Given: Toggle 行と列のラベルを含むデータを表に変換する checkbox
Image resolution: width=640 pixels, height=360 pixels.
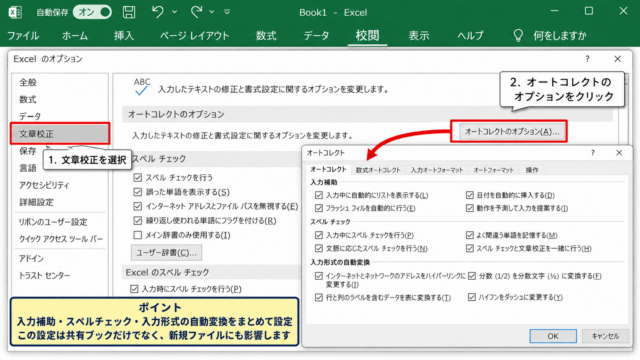Looking at the screenshot, I should coord(319,298).
